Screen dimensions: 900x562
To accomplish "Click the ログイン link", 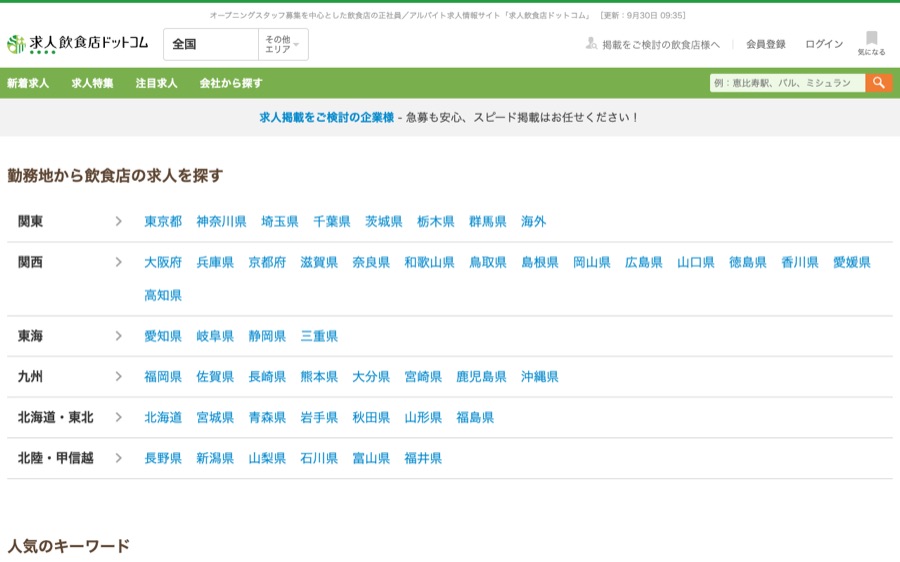I will click(824, 44).
